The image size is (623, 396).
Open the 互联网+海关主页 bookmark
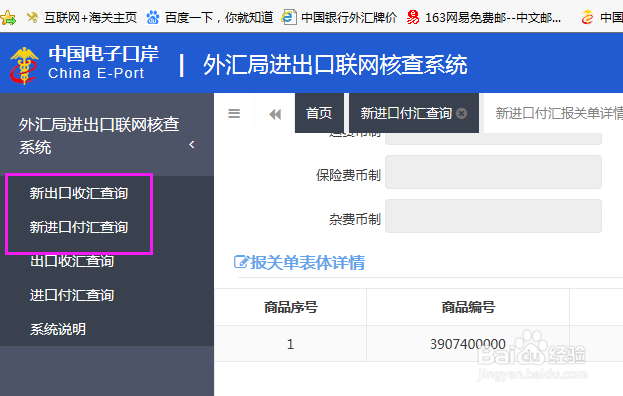[x=90, y=17]
